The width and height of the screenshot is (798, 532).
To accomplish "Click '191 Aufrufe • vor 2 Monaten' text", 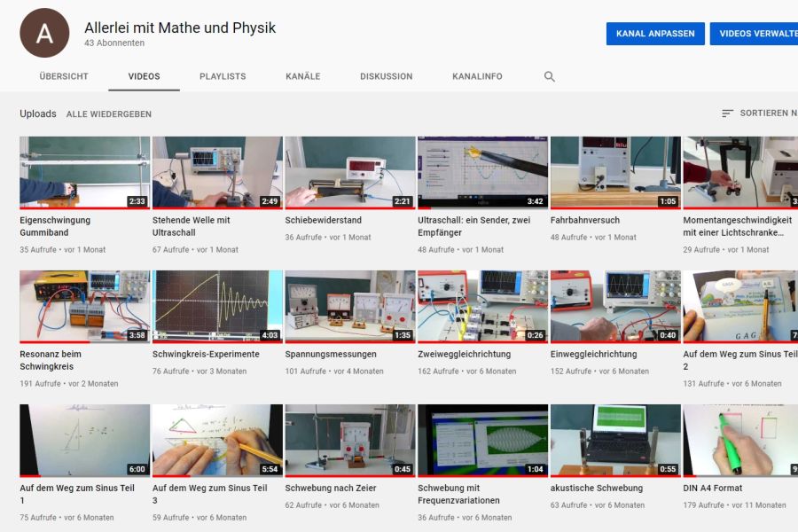I will [68, 384].
